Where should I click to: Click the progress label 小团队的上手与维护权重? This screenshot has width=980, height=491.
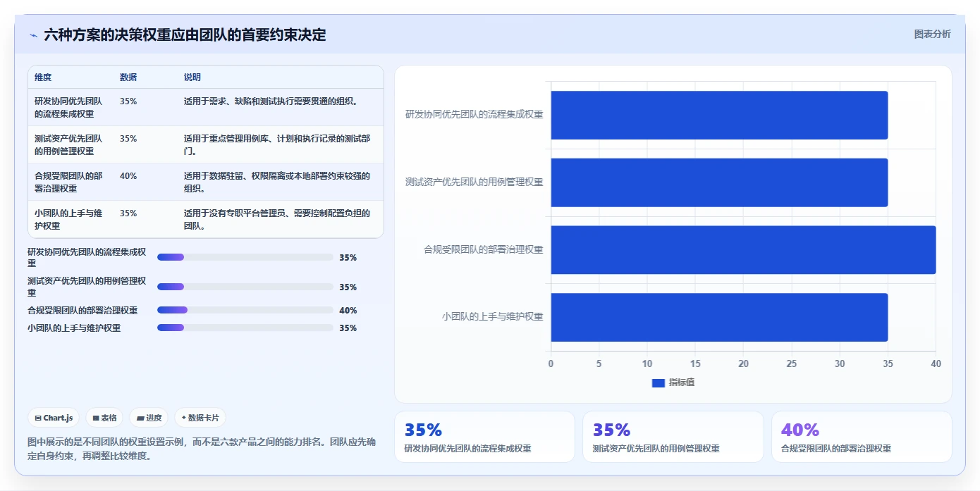click(x=74, y=328)
